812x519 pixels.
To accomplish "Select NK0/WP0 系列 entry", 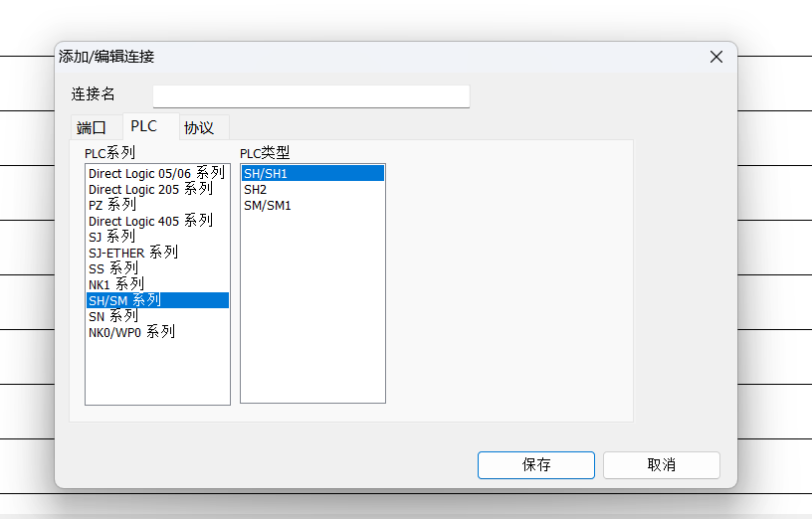I will coord(131,332).
